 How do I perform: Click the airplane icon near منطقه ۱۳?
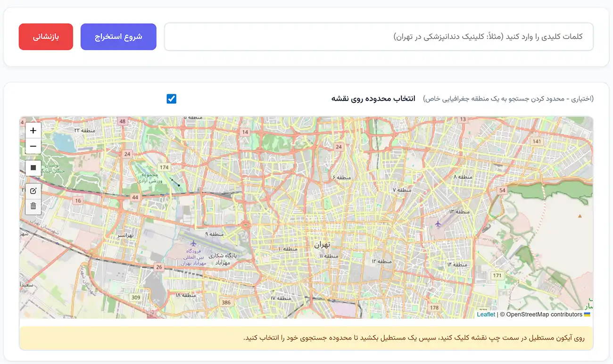tap(439, 223)
